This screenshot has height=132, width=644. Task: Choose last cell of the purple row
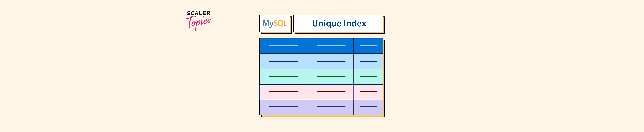(x=368, y=107)
